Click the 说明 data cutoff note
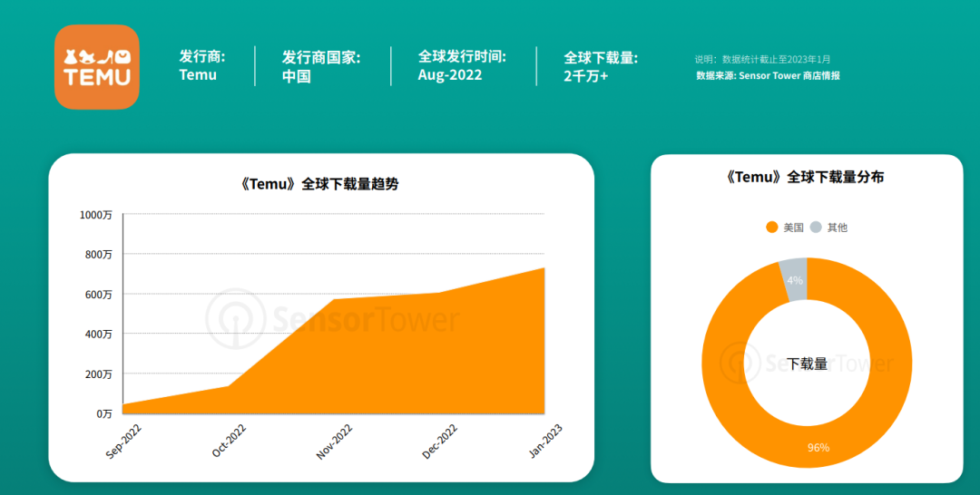 coord(762,59)
